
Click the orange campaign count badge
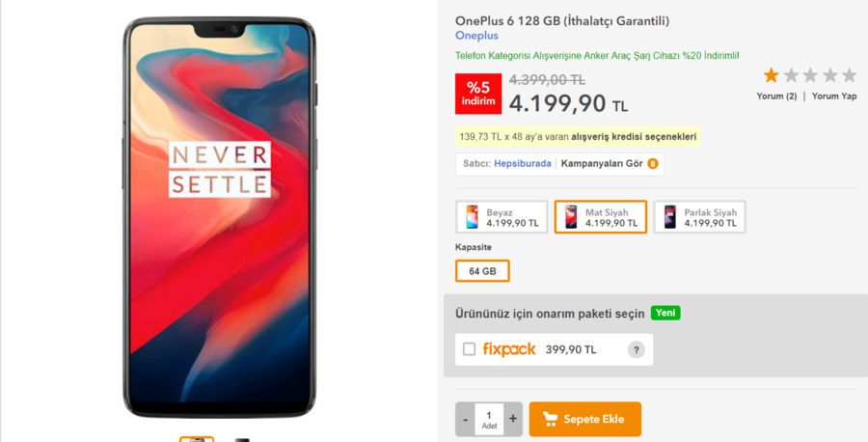point(653,164)
